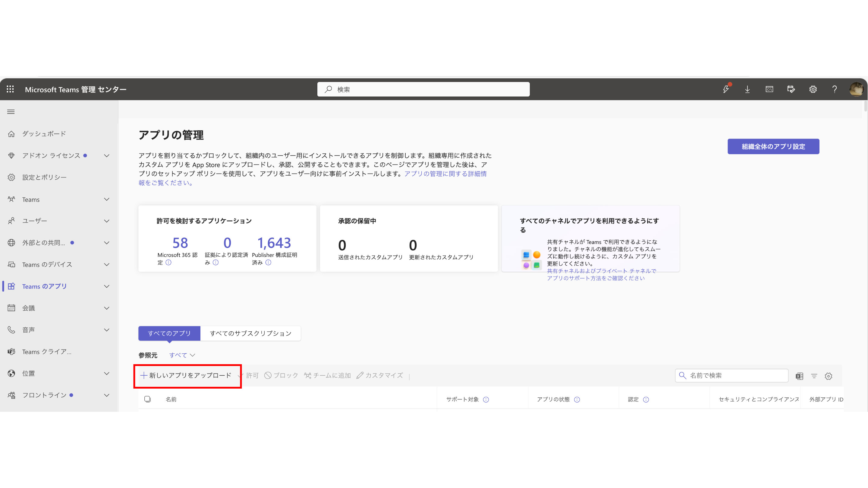This screenshot has height=488, width=868.
Task: Click the 音声 phone icon
Action: (11, 330)
